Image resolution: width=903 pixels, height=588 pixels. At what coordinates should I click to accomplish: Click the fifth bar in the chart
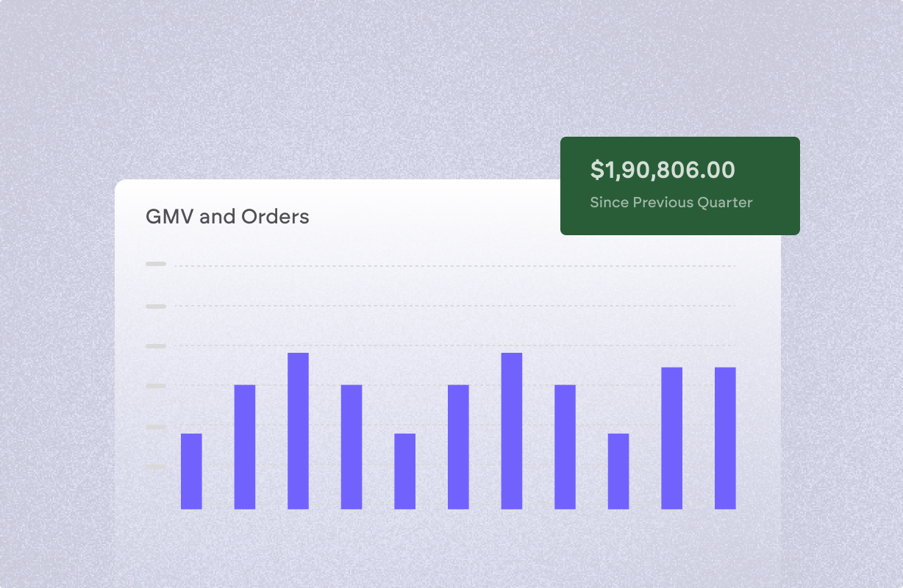coord(405,471)
